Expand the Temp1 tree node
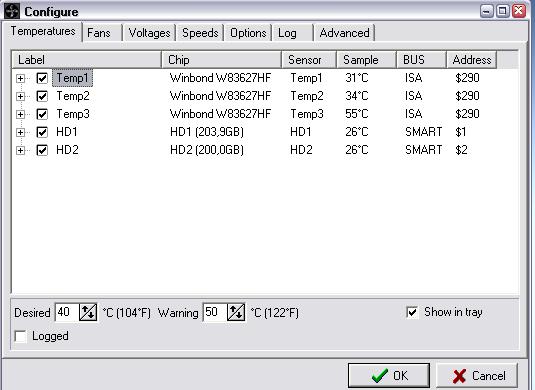535x390 pixels. [20, 78]
